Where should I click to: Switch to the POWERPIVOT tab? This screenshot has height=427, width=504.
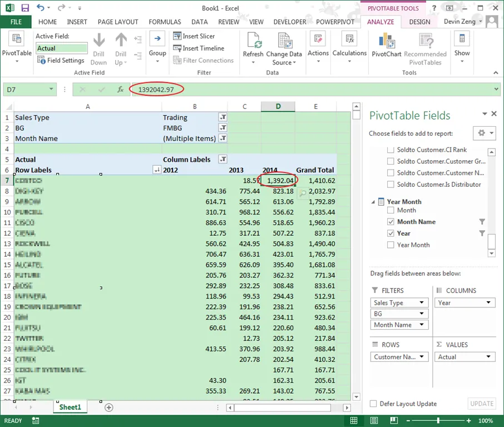click(335, 22)
